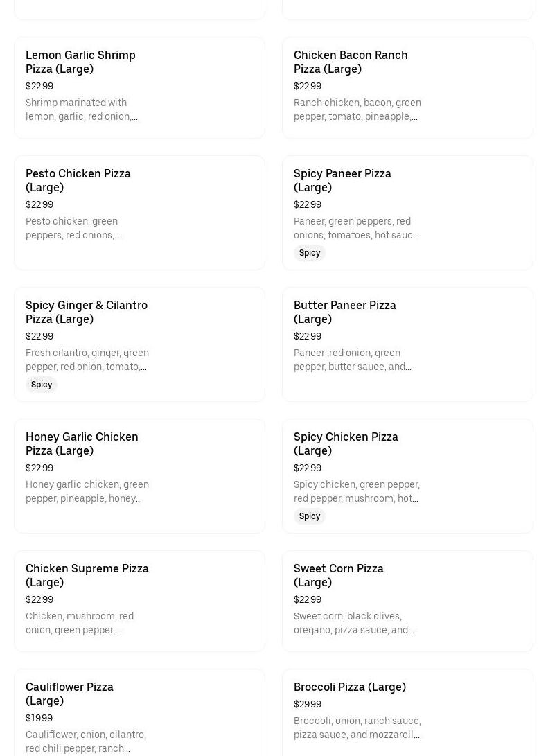557x756 pixels.
Task: Click the Sweet Corn Pizza ingredients description
Action: point(354,623)
